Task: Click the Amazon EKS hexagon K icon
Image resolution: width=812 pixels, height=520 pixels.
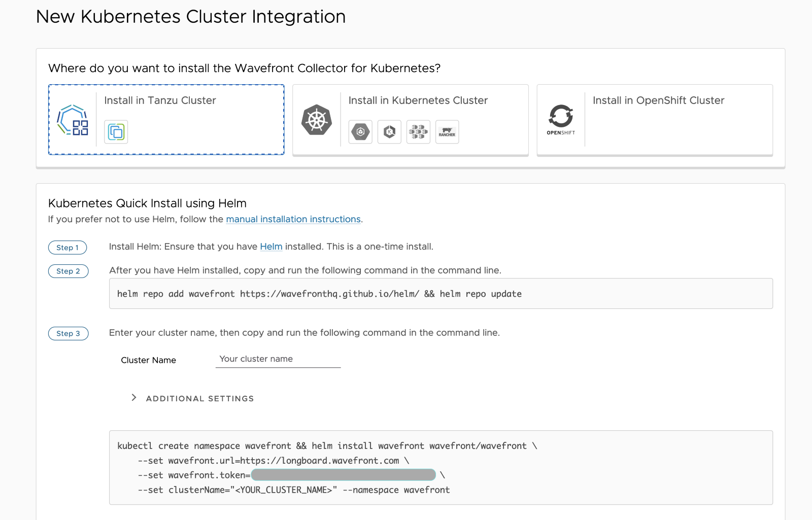Action: point(389,132)
